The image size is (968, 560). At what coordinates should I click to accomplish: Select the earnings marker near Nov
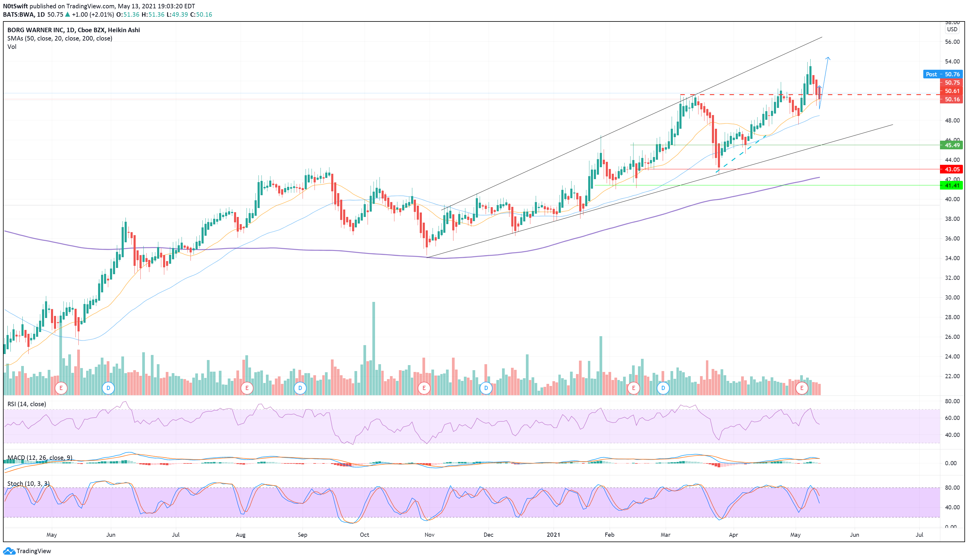pyautogui.click(x=424, y=388)
